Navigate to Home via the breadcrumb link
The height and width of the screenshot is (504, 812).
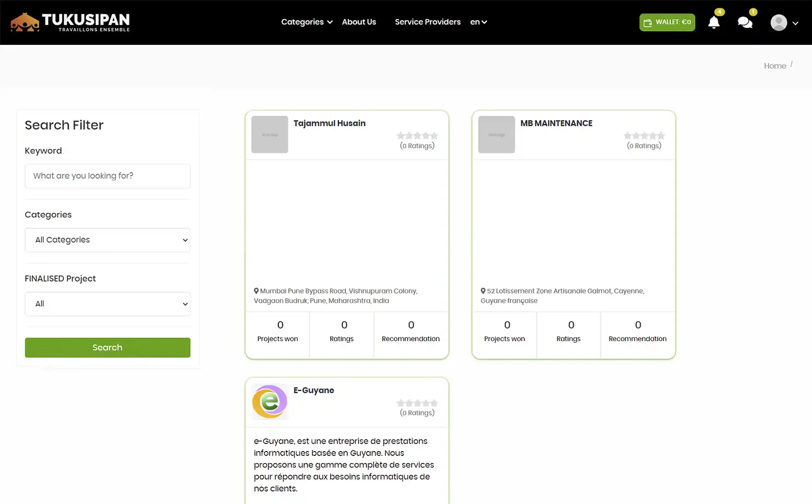775,66
